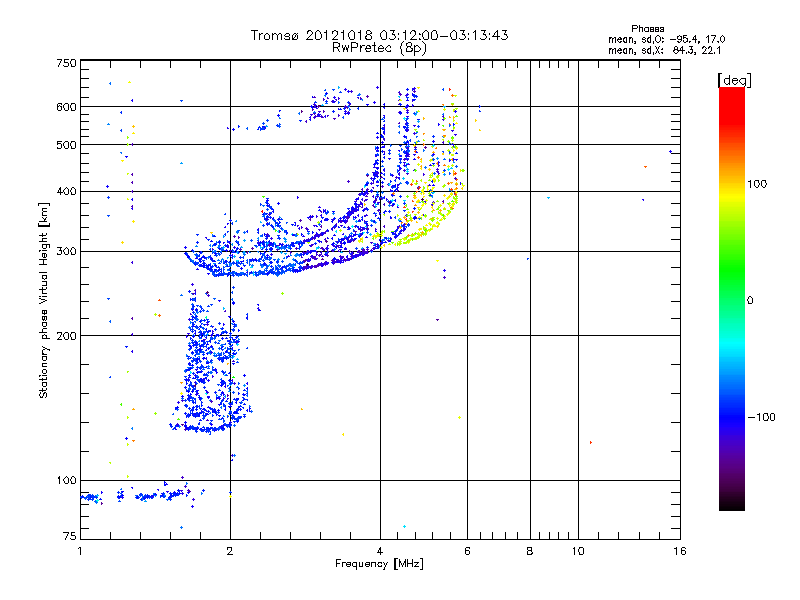Click the y-axis label '500'
The image size is (800, 600).
[67, 145]
